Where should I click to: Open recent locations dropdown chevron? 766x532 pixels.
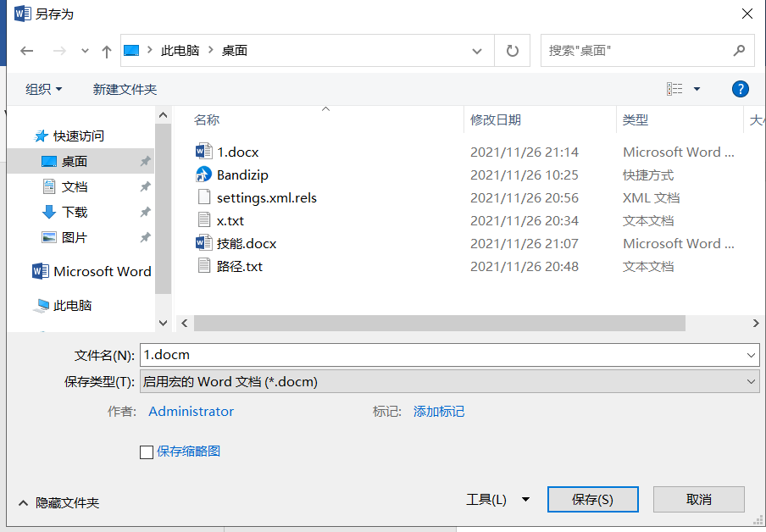click(x=85, y=51)
